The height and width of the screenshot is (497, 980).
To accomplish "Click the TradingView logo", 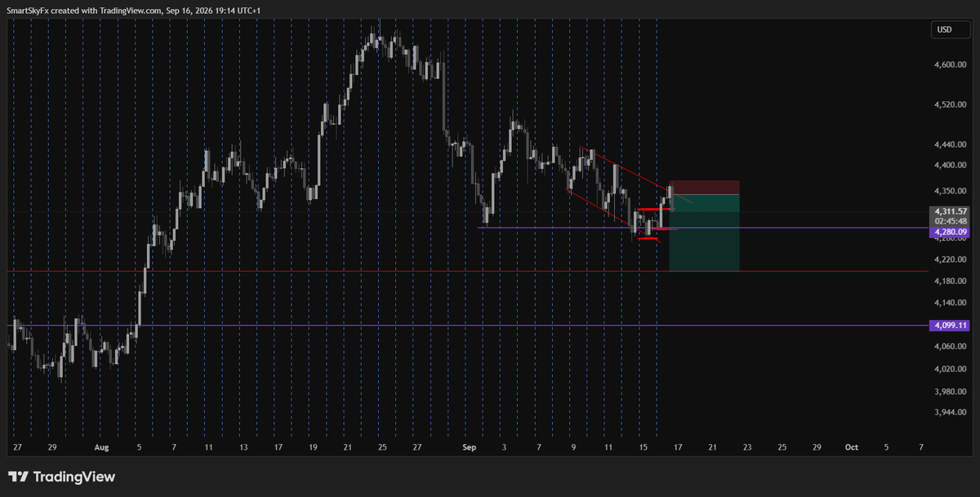I will click(62, 477).
